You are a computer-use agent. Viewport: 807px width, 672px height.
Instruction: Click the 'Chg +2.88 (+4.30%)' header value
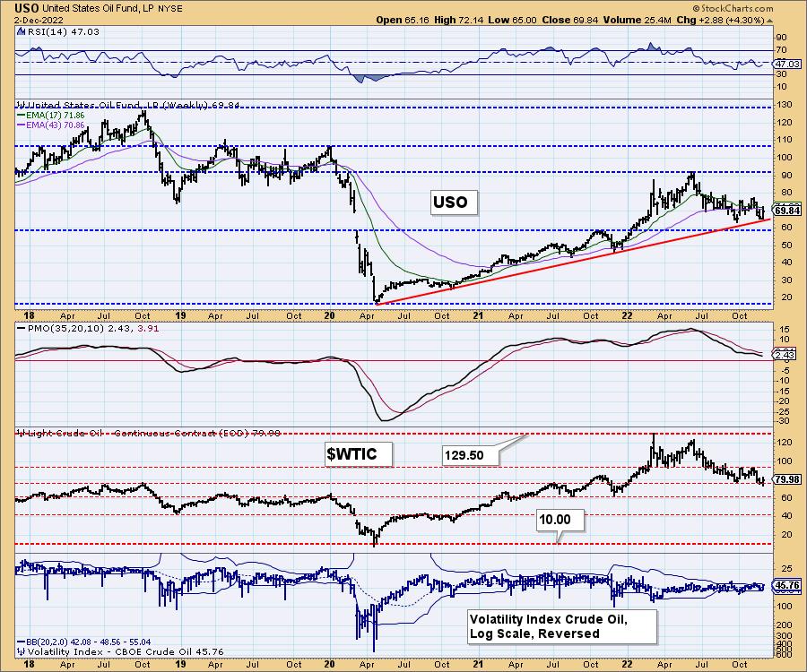click(721, 20)
